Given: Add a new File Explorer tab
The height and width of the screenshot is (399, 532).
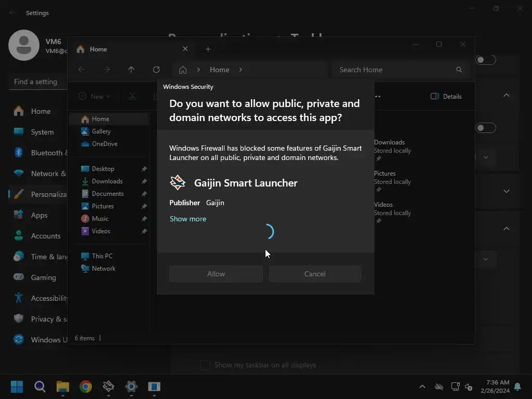Looking at the screenshot, I should (x=208, y=49).
